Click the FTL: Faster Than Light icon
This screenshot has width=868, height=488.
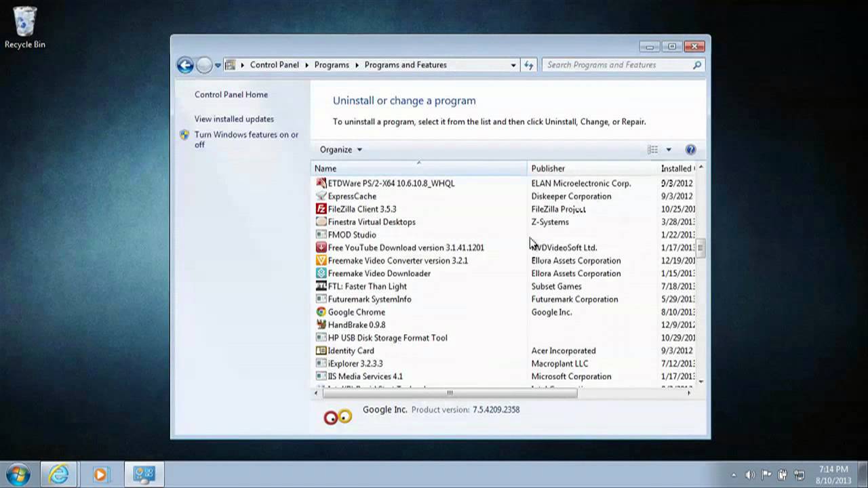click(x=321, y=286)
